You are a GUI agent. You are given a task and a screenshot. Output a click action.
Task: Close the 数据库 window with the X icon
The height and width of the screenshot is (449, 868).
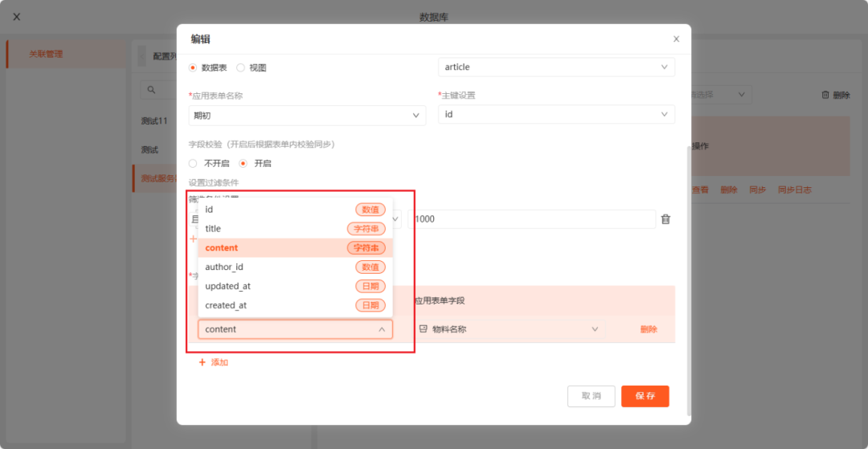coord(17,17)
